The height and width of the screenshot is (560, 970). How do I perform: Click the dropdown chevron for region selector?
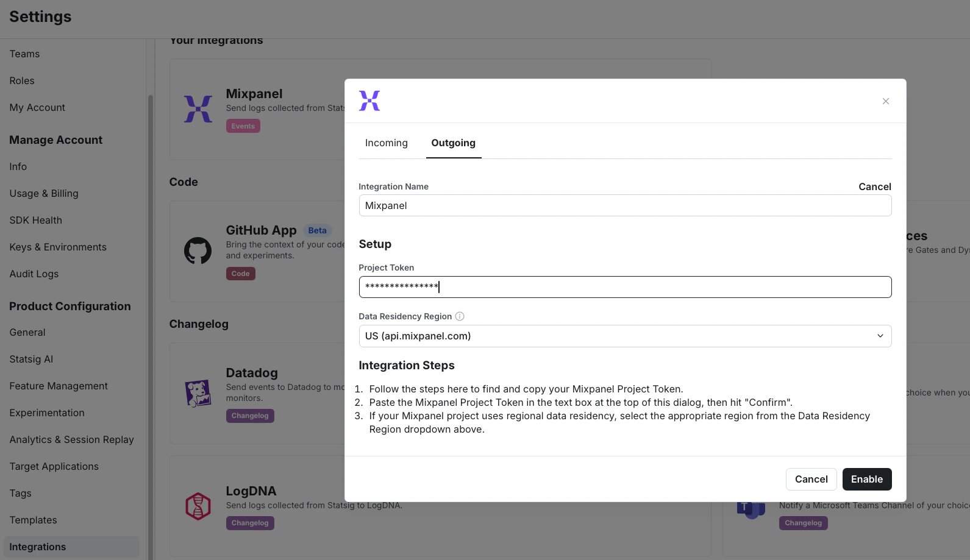tap(880, 336)
